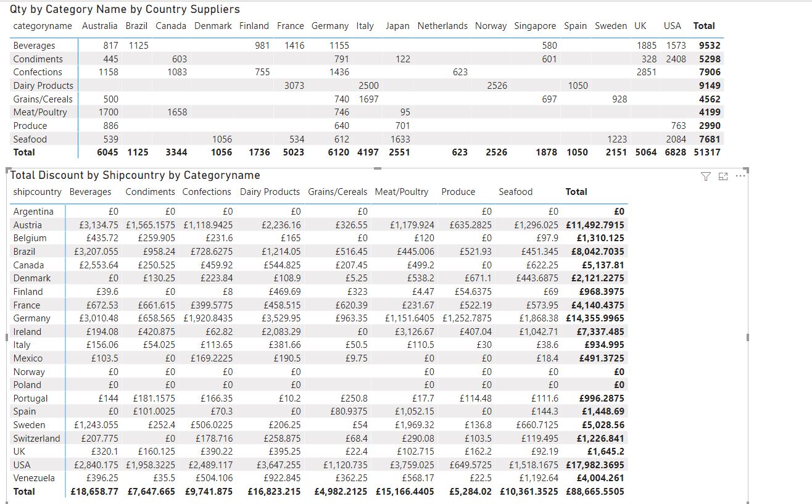This screenshot has width=812, height=504.
Task: Click the Condiments USA cell 2408
Action: click(676, 59)
